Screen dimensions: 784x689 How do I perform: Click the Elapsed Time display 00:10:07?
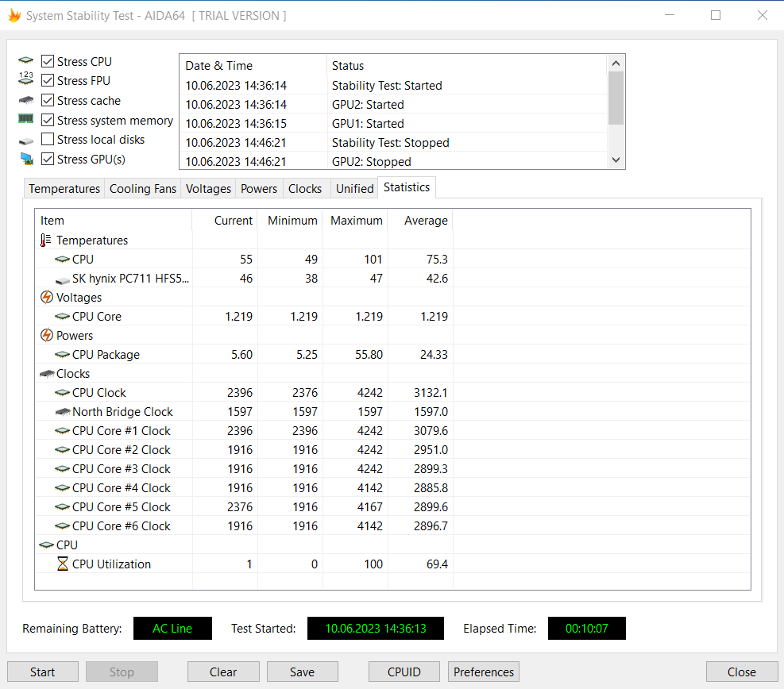(586, 629)
